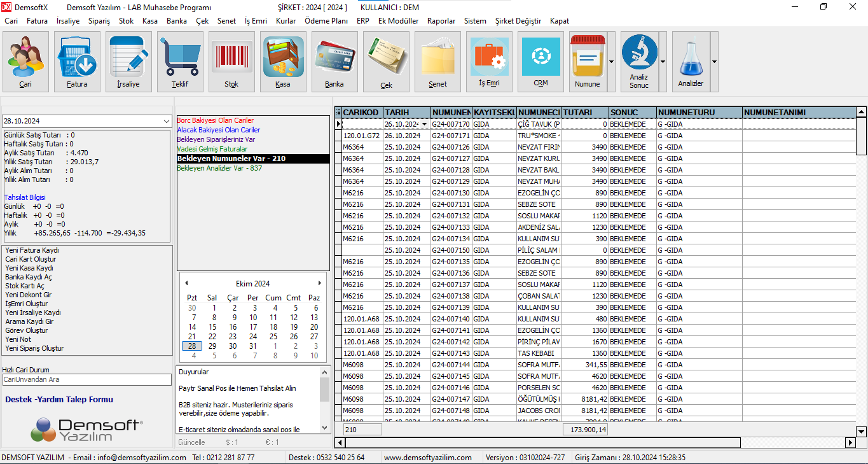Select highlighted calendar day 28
Image resolution: width=868 pixels, height=464 pixels.
coord(192,346)
